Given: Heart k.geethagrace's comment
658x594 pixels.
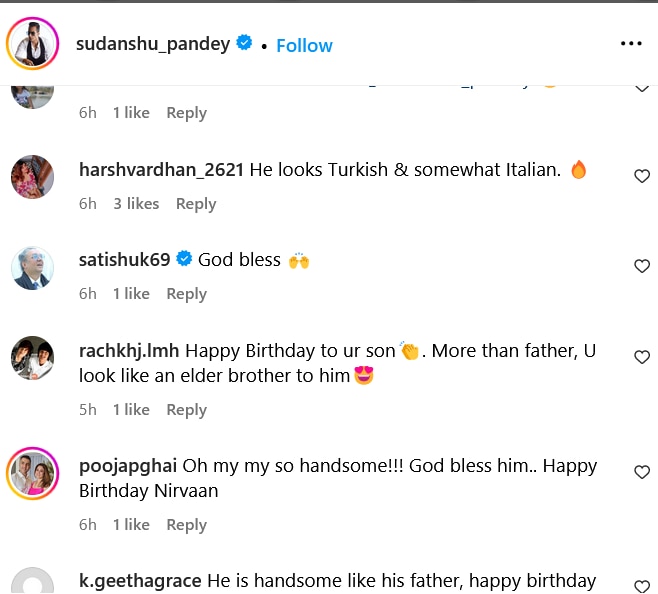Looking at the screenshot, I should point(642,586).
